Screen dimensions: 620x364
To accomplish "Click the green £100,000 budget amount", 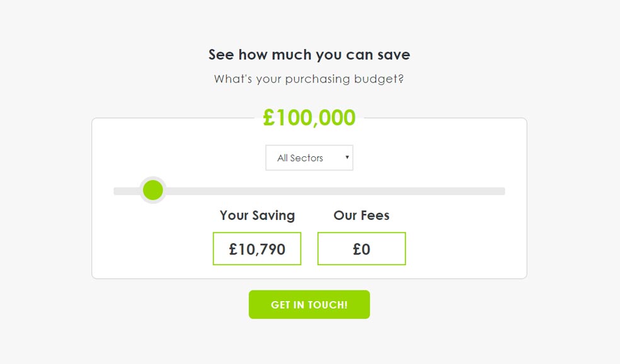I will [x=309, y=118].
